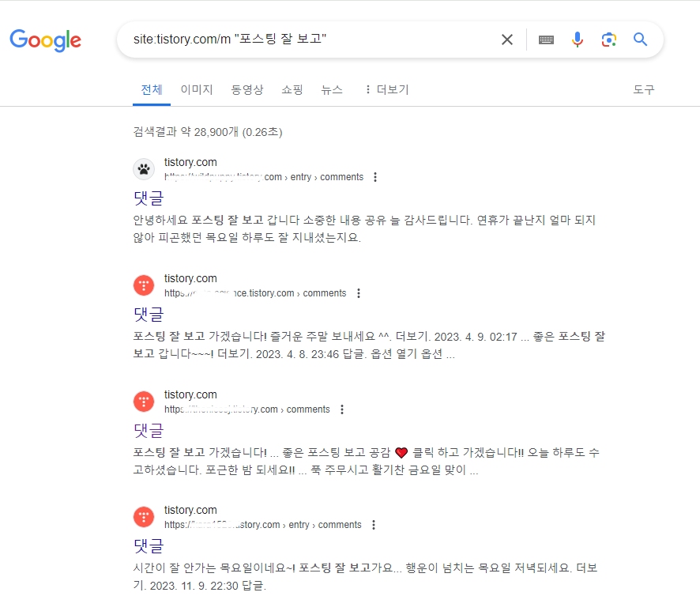Screen dimensions: 700x596
Task: Open the on-screen keyboard input tool
Action: (x=546, y=40)
